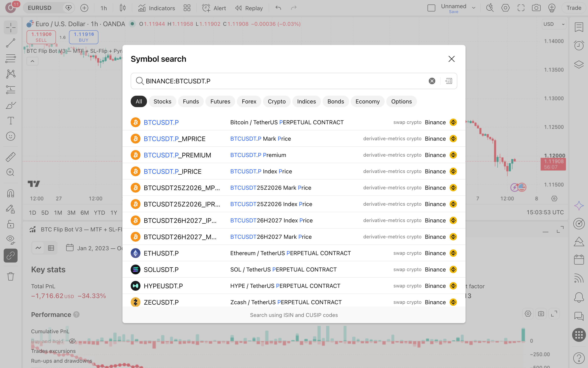Image resolution: width=588 pixels, height=368 pixels.
Task: Toggle hide all drawings eye icon
Action: coord(10,240)
